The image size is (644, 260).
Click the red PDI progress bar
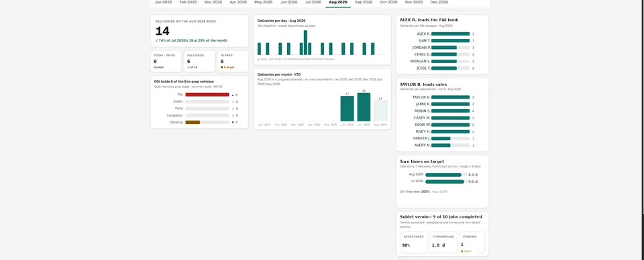[x=207, y=94]
